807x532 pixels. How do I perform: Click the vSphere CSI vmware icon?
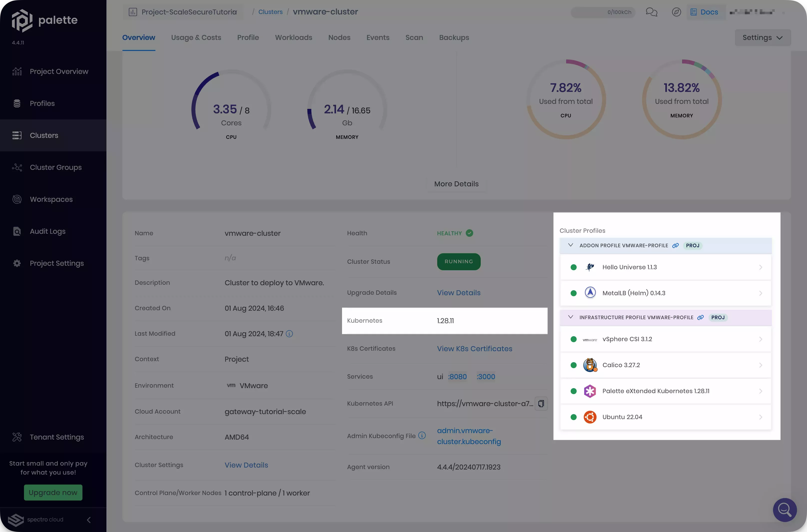pos(590,339)
